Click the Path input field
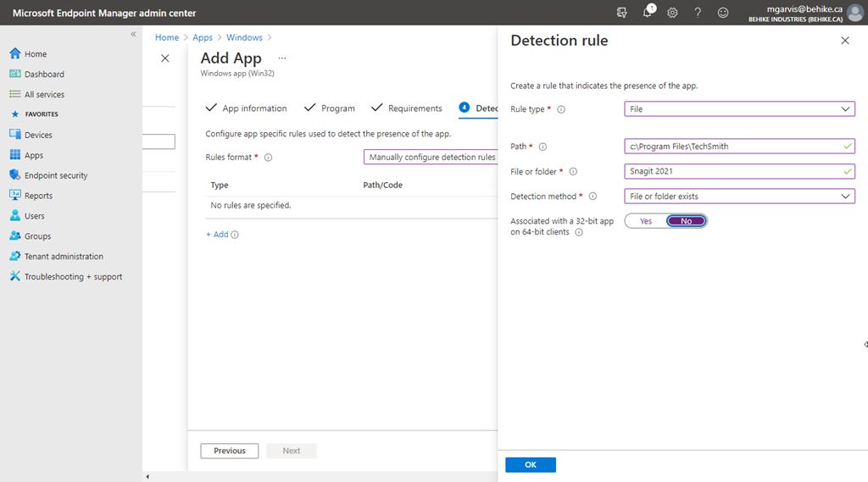This screenshot has height=482, width=868. (x=733, y=147)
